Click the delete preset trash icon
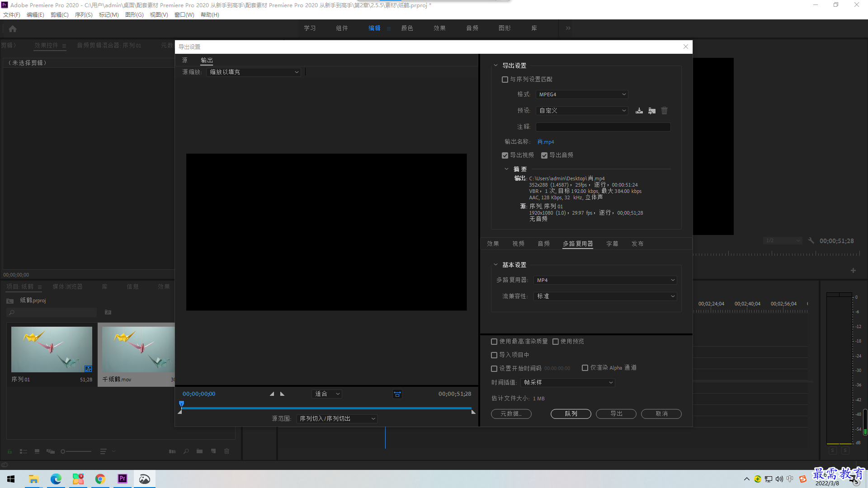868x488 pixels. [664, 111]
